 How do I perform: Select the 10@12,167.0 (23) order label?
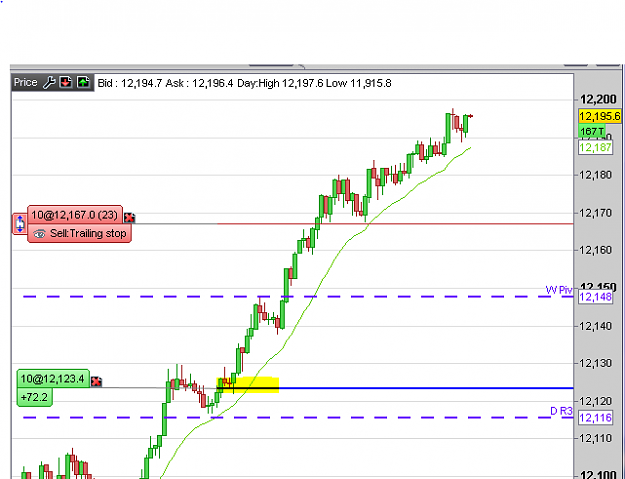75,215
